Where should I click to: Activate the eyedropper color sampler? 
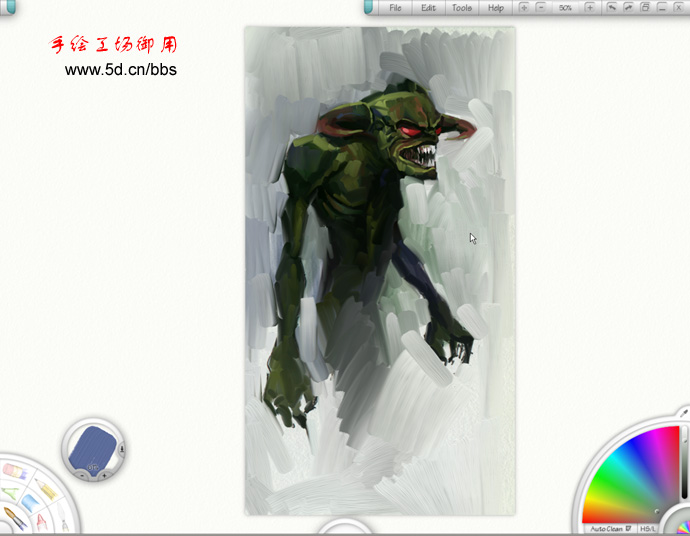click(x=684, y=413)
